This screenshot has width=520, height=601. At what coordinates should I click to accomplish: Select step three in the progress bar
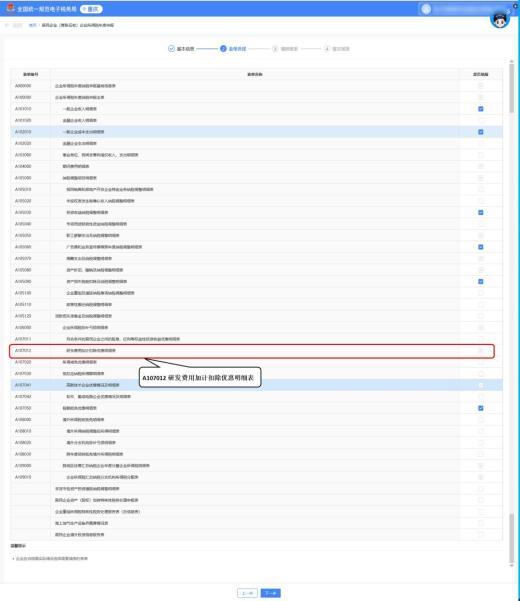285,49
